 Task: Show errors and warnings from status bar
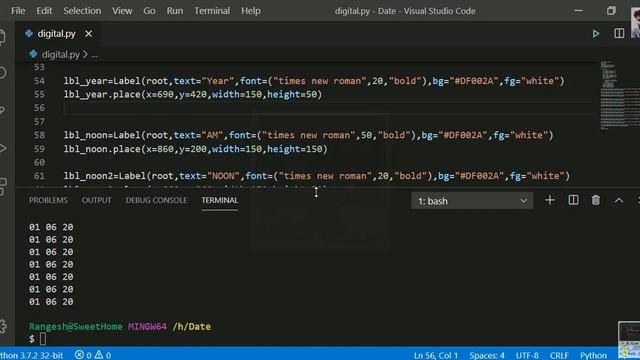tap(93, 355)
